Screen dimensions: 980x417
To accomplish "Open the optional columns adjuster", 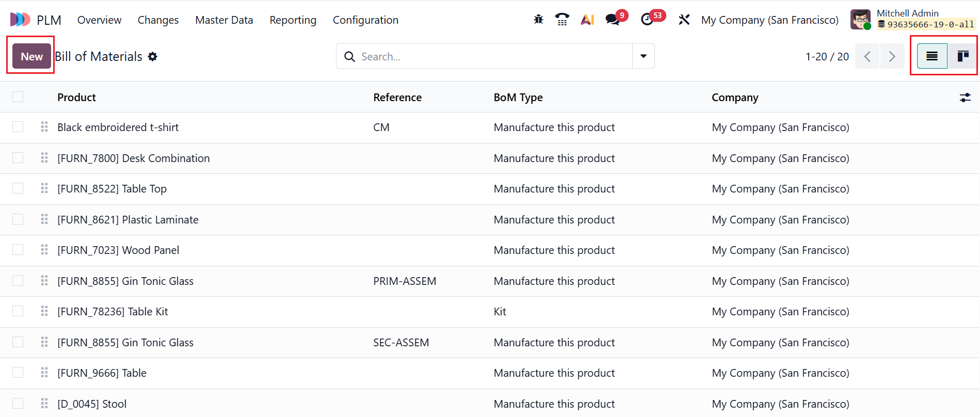I will (965, 98).
